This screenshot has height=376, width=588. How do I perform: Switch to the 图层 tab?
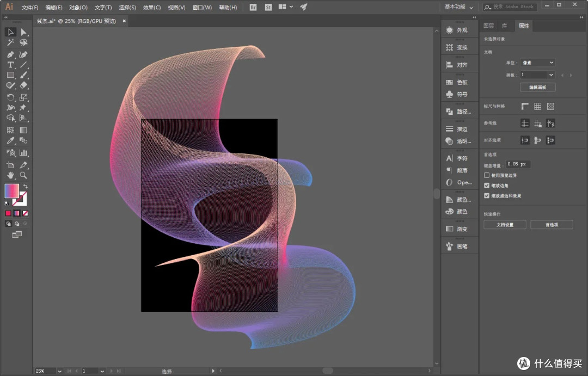tap(488, 26)
